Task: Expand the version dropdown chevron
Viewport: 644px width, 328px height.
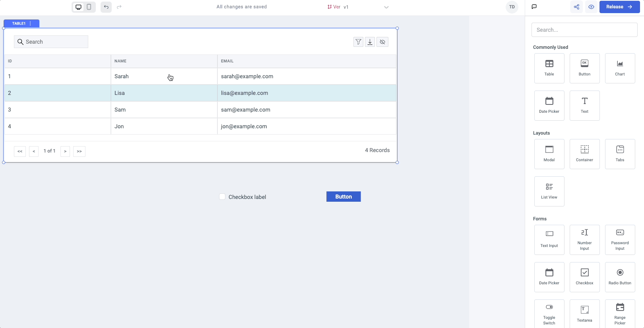Action: click(386, 7)
